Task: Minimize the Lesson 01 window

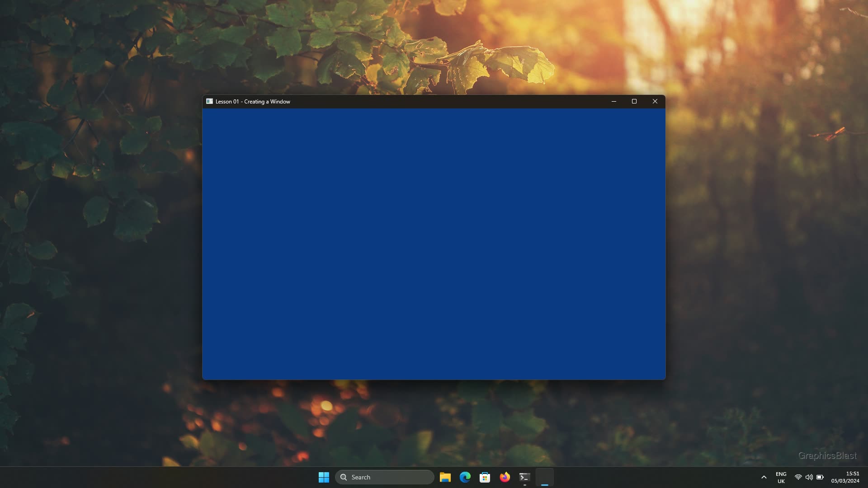Action: (613, 101)
